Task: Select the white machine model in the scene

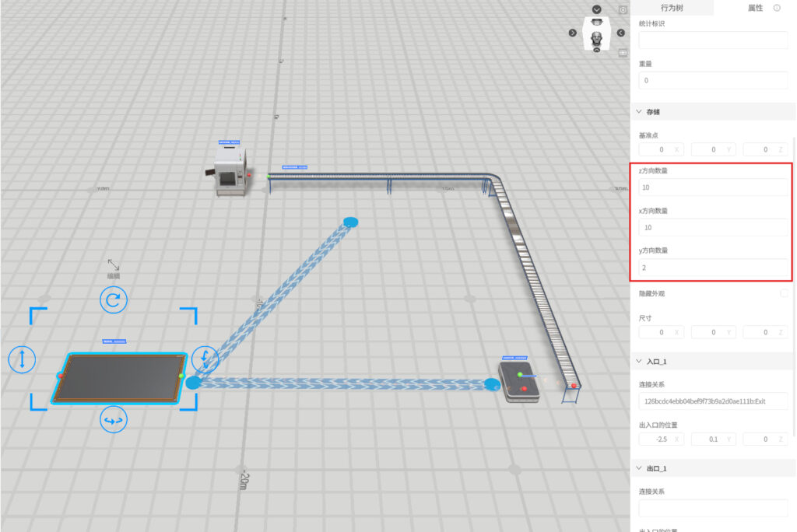Action: [x=229, y=172]
